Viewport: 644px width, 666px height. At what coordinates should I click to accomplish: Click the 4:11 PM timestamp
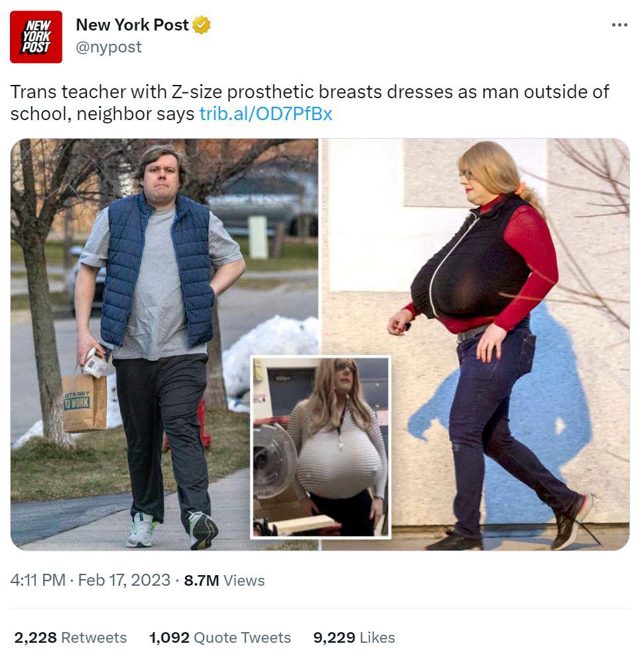(38, 580)
